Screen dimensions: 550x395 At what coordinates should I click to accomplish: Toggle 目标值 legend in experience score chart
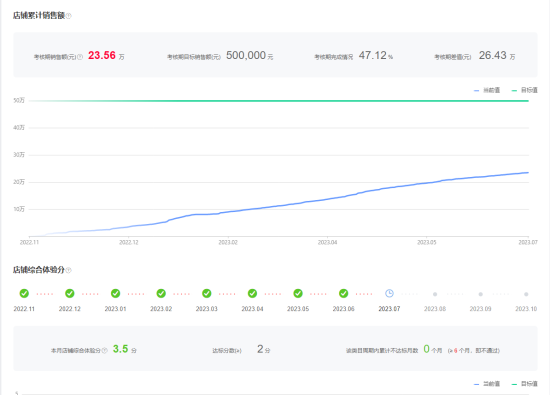(525, 384)
